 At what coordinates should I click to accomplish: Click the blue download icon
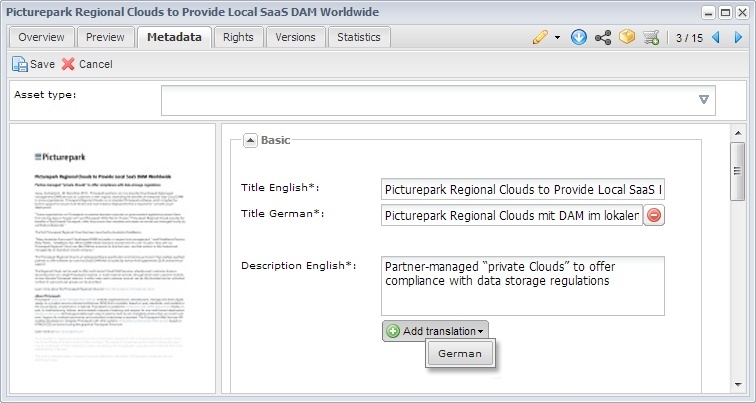pyautogui.click(x=579, y=37)
